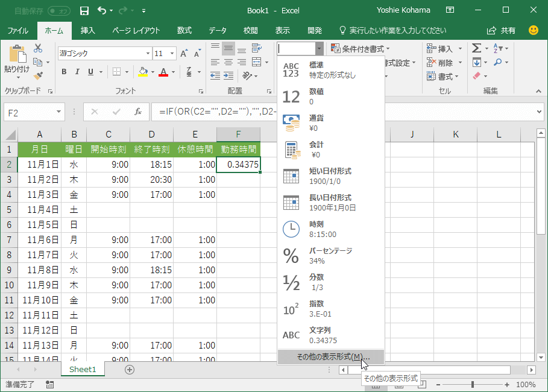
Task: Click the Save icon in title bar
Action: point(84,11)
